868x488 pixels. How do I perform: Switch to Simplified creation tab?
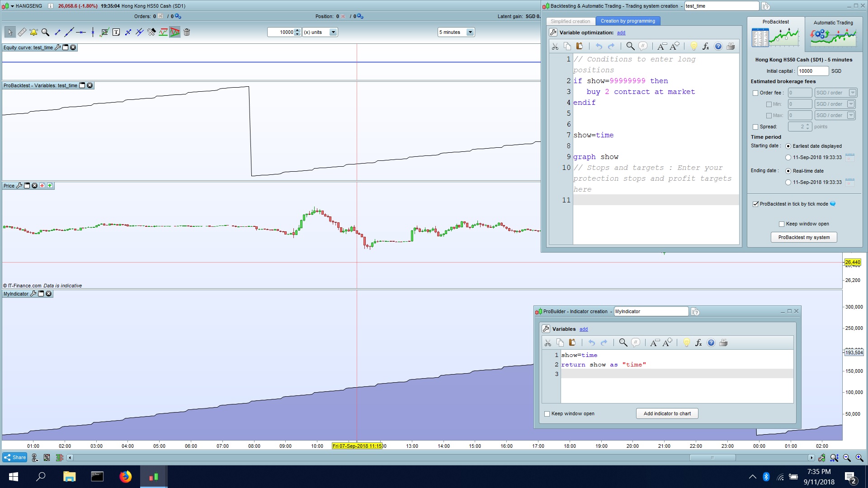(570, 21)
